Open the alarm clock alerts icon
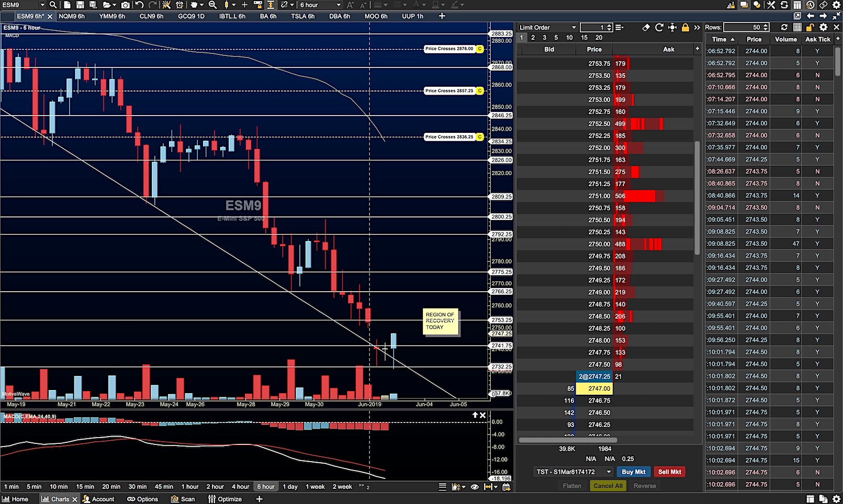Screen dimensions: 843x504 point(179,5)
